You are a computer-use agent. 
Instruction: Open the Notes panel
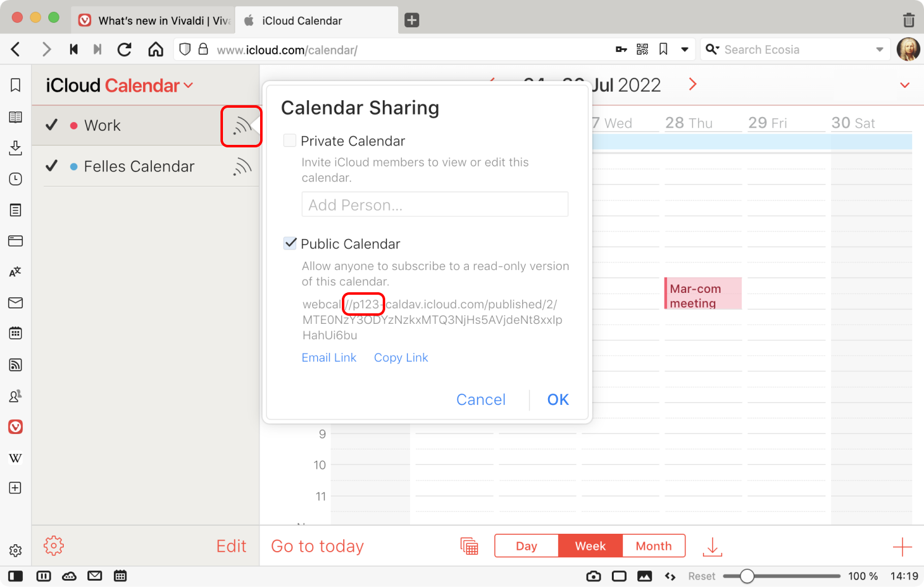[15, 210]
